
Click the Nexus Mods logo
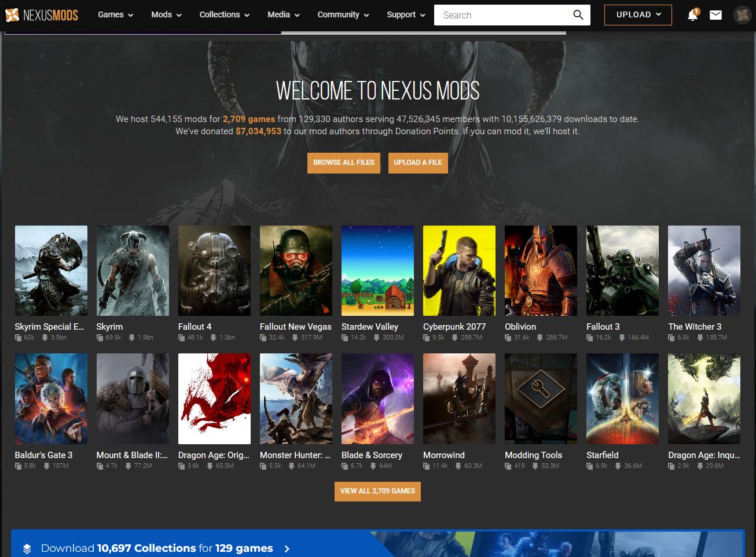42,15
